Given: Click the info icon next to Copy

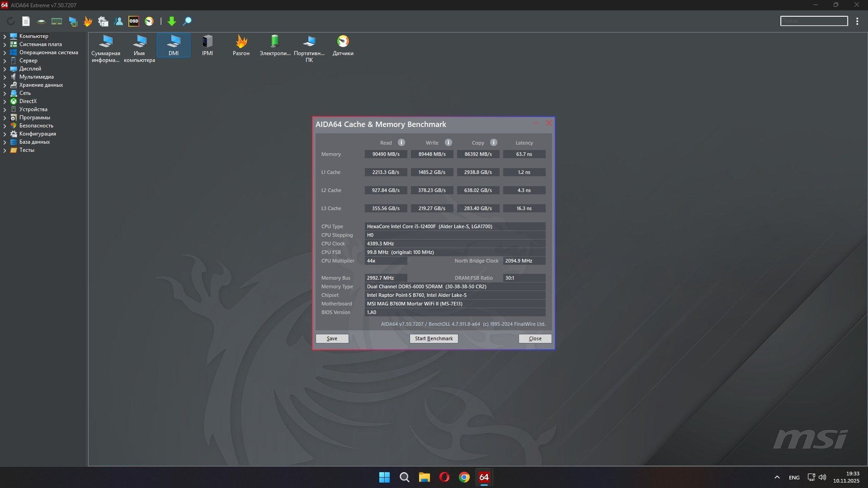Looking at the screenshot, I should click(x=493, y=142).
